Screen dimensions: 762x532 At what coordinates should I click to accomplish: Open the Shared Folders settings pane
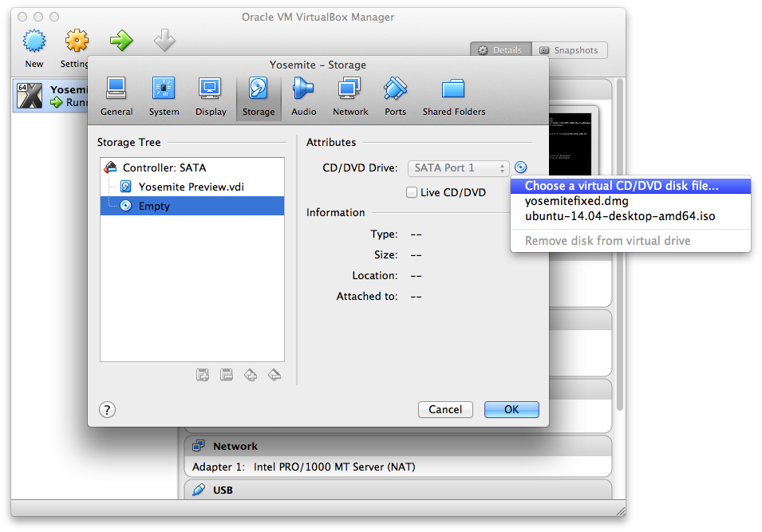coord(453,97)
